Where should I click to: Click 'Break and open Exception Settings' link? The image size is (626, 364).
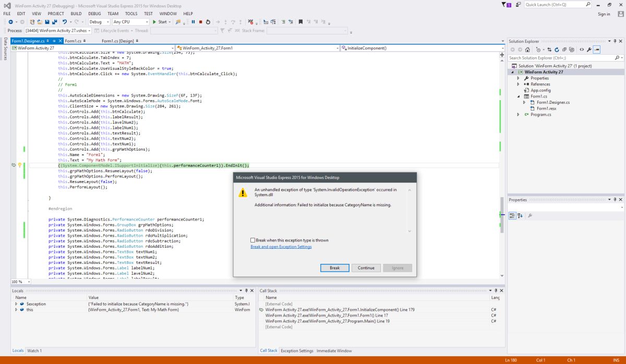[281, 247]
